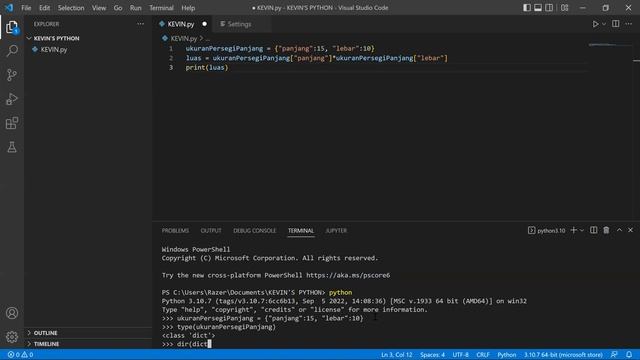640x360 pixels.
Task: Change line ending via CRLF
Action: 483,355
